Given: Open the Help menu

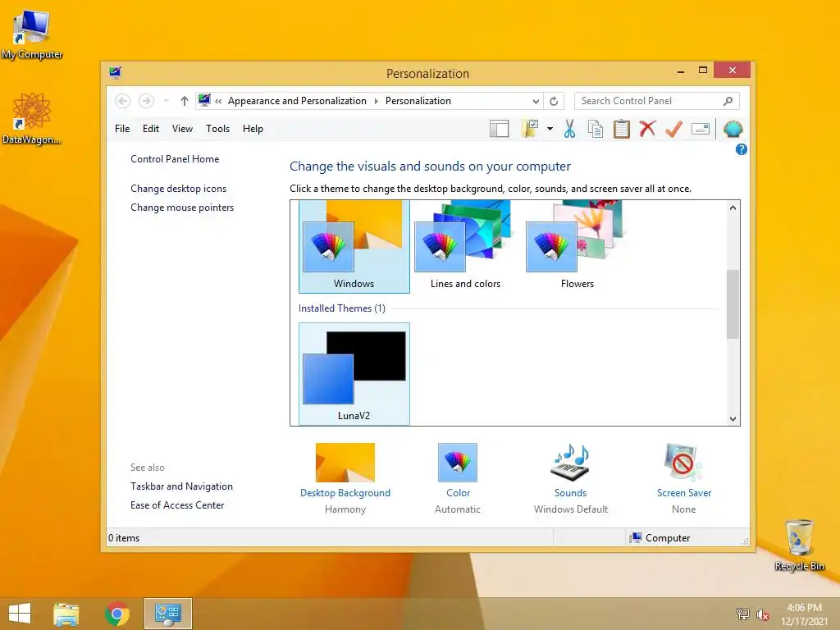Looking at the screenshot, I should [x=253, y=129].
